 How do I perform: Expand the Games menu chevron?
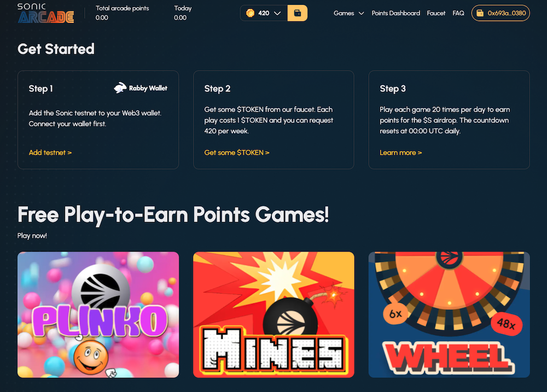(x=362, y=13)
